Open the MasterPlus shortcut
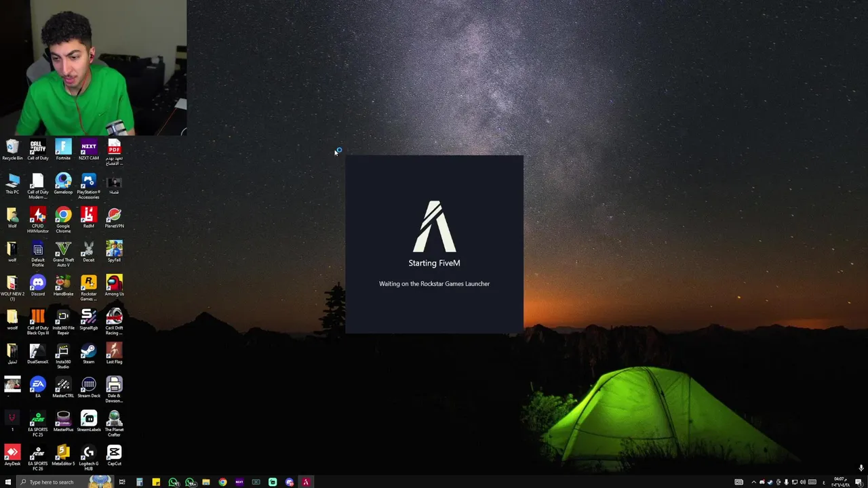 coord(63,422)
